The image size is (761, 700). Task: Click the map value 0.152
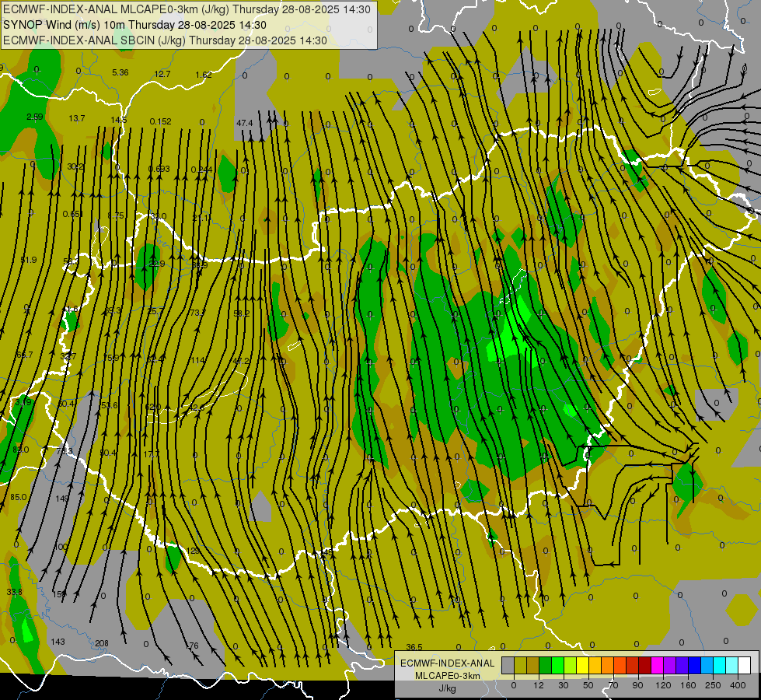160,121
